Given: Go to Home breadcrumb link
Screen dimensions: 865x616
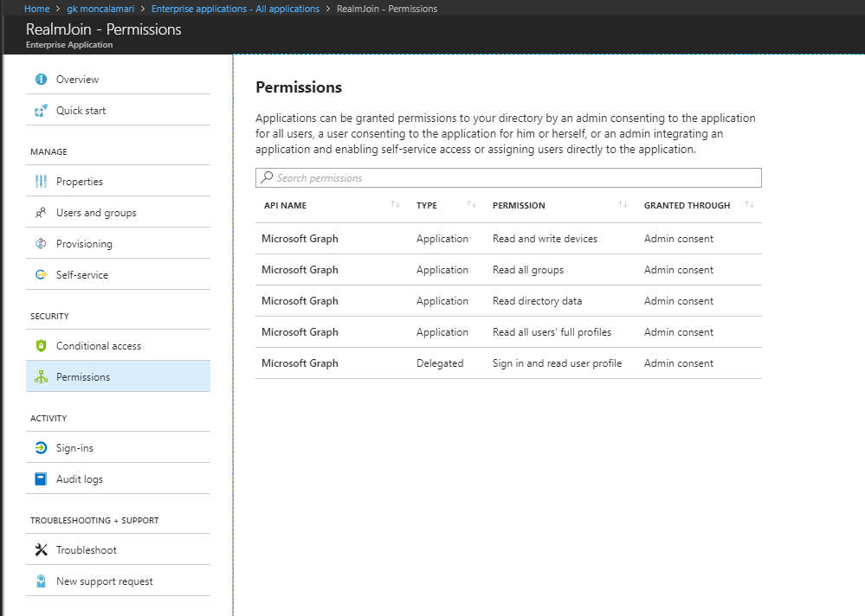Looking at the screenshot, I should point(36,9).
